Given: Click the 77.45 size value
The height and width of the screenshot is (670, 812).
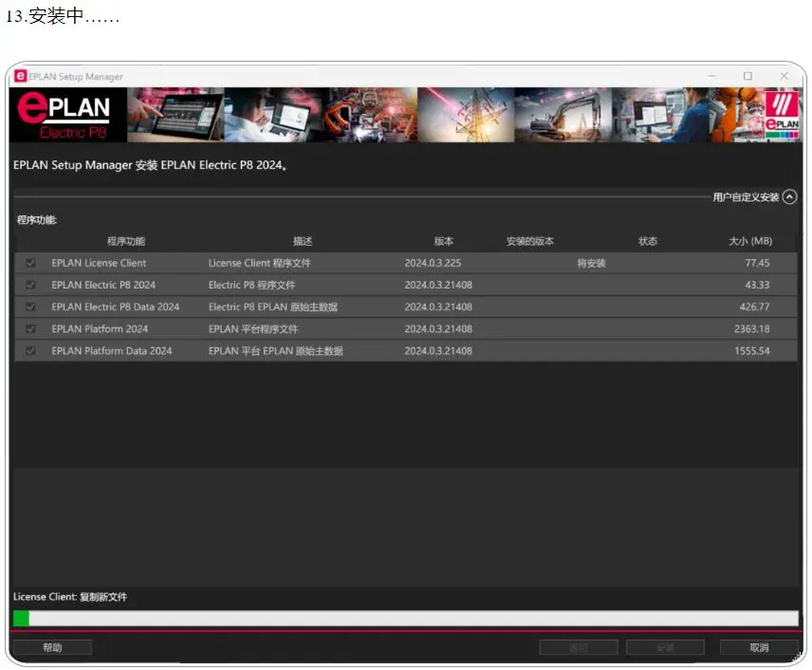Looking at the screenshot, I should point(757,263).
